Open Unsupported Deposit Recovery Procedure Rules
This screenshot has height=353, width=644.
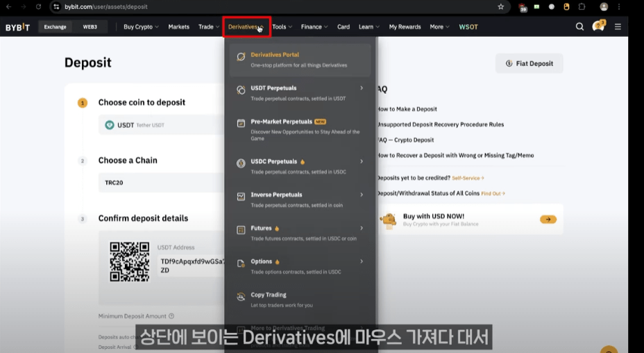pyautogui.click(x=440, y=124)
